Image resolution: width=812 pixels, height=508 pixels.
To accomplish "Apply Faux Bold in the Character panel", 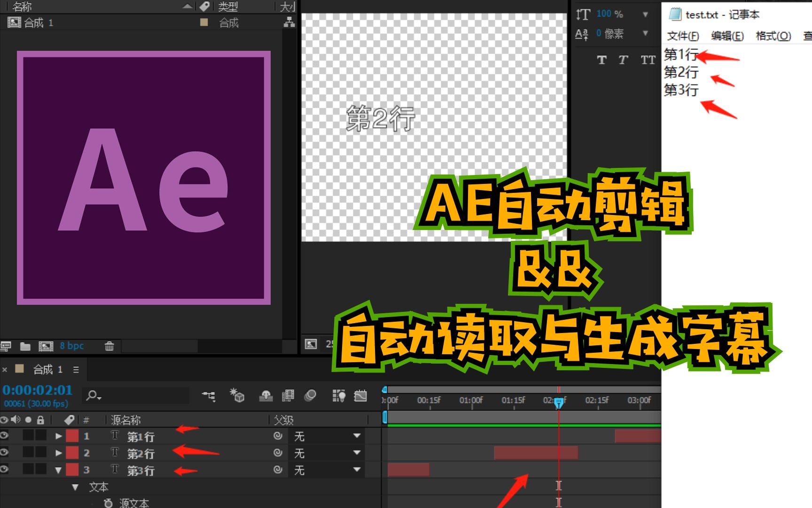I will coord(601,60).
